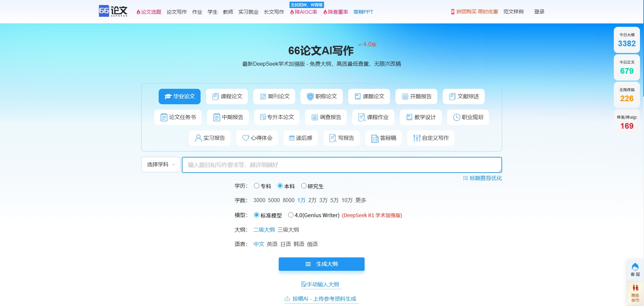Select 标准模型 model radio
644x306 pixels.
coord(257,215)
